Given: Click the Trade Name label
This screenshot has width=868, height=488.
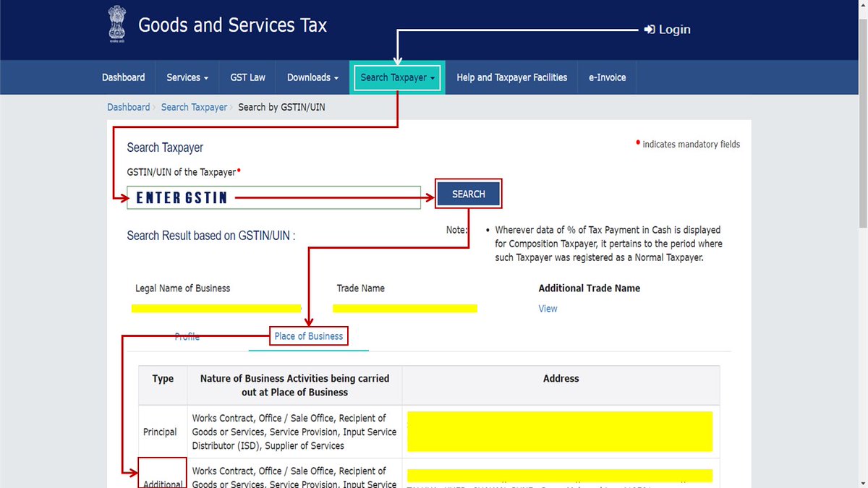Looking at the screenshot, I should 360,288.
